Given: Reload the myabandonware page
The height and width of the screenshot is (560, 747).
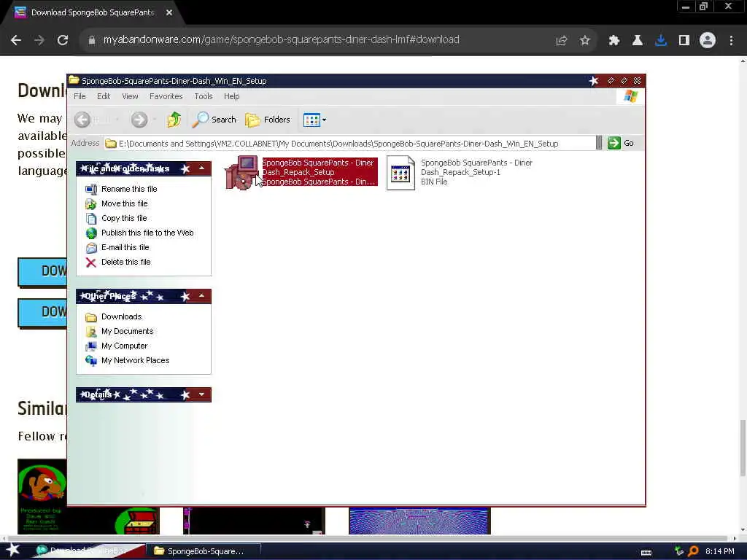Looking at the screenshot, I should click(x=63, y=41).
